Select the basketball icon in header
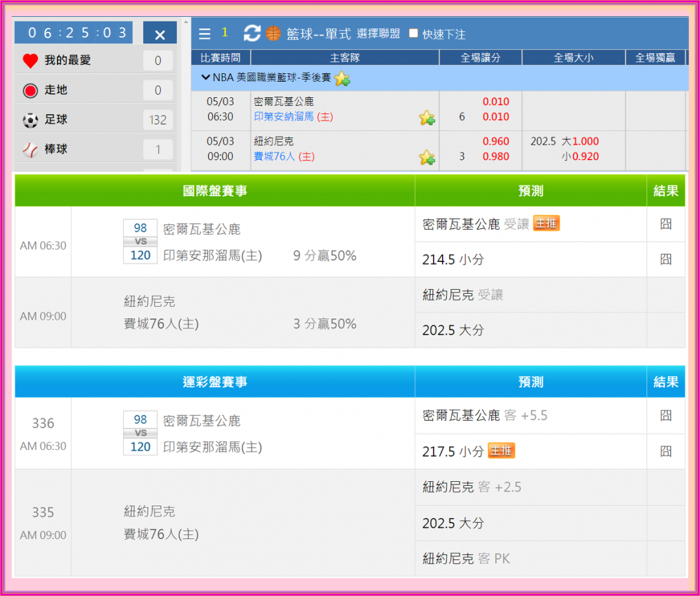The image size is (700, 596). coord(274,33)
